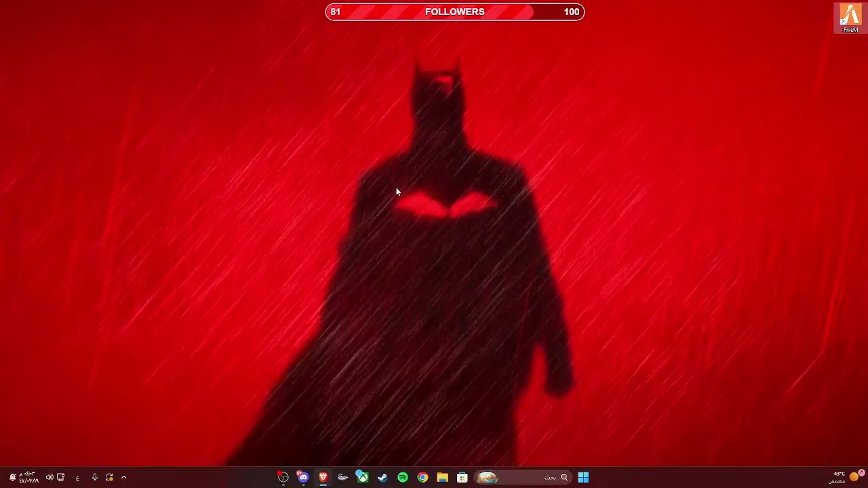The width and height of the screenshot is (868, 488).
Task: Click the sync update tray icon
Action: (x=109, y=477)
